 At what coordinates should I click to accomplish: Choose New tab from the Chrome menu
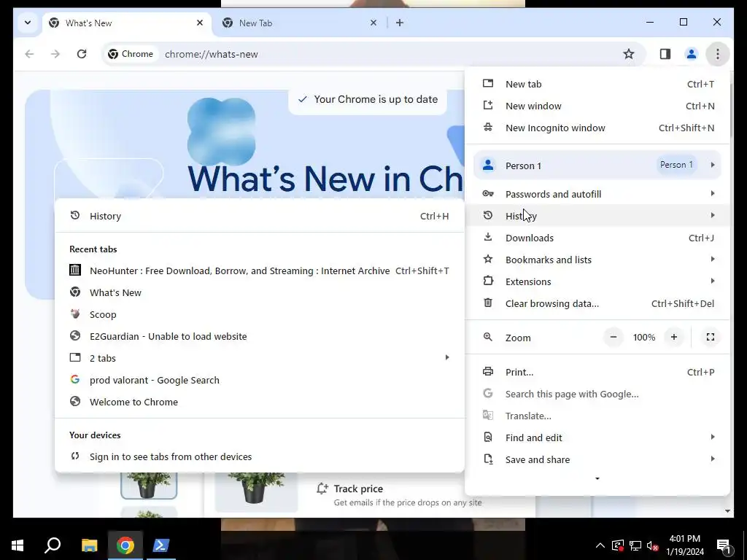(x=597, y=85)
